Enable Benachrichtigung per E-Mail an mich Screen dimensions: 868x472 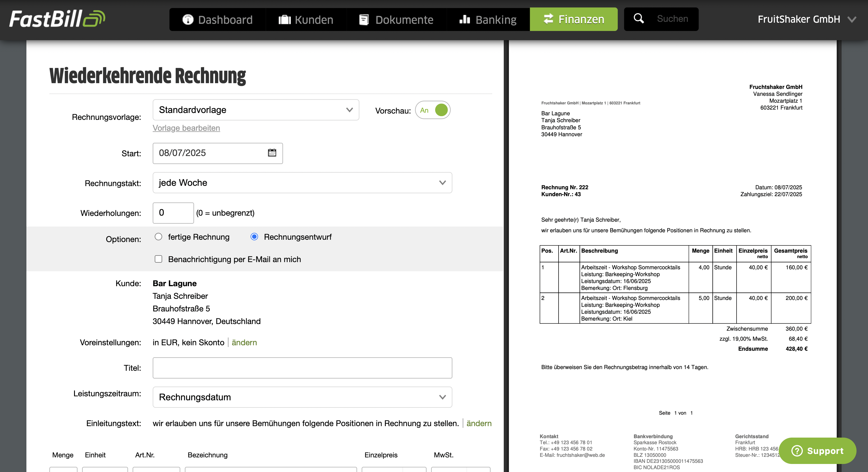click(158, 259)
